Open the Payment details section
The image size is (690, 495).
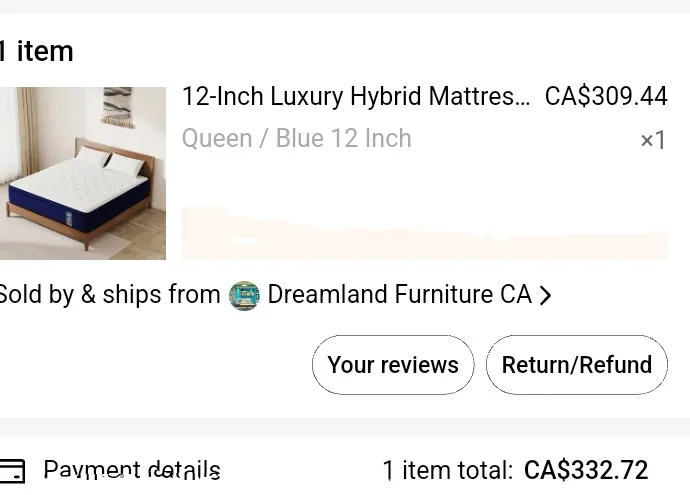click(132, 470)
